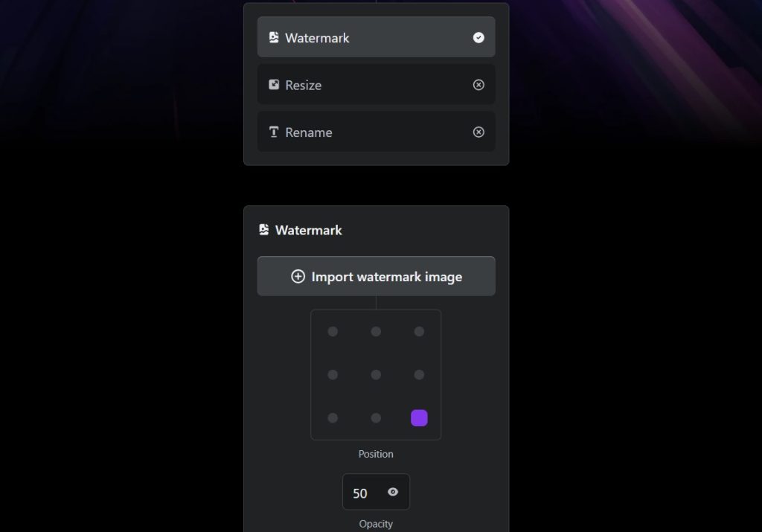Screen dimensions: 762x532
Task: Click the Watermark icon in the step list
Action: (274, 37)
